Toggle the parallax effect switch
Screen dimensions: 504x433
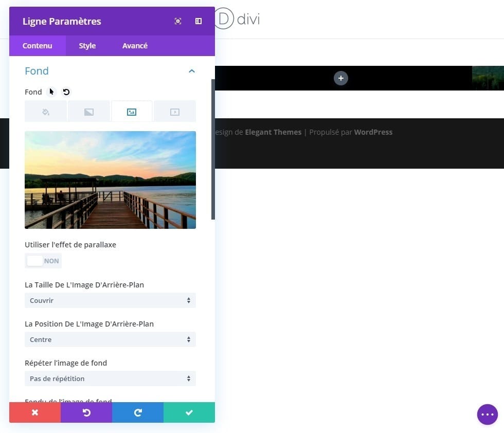coord(43,261)
